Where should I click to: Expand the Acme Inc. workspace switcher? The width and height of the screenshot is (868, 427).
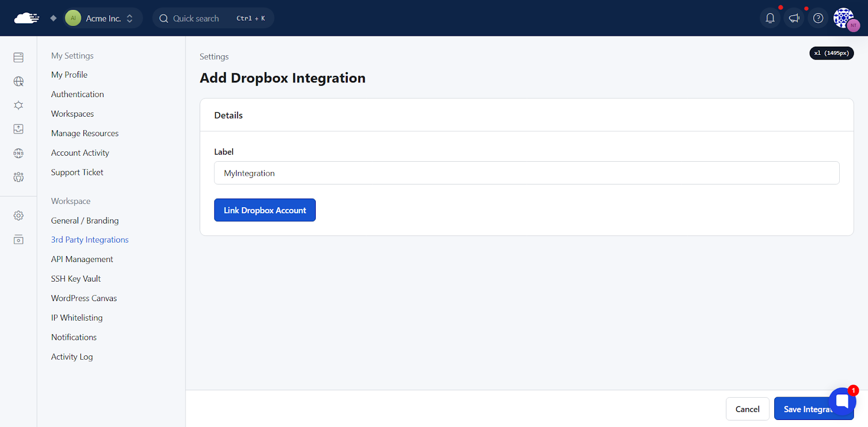(x=103, y=18)
